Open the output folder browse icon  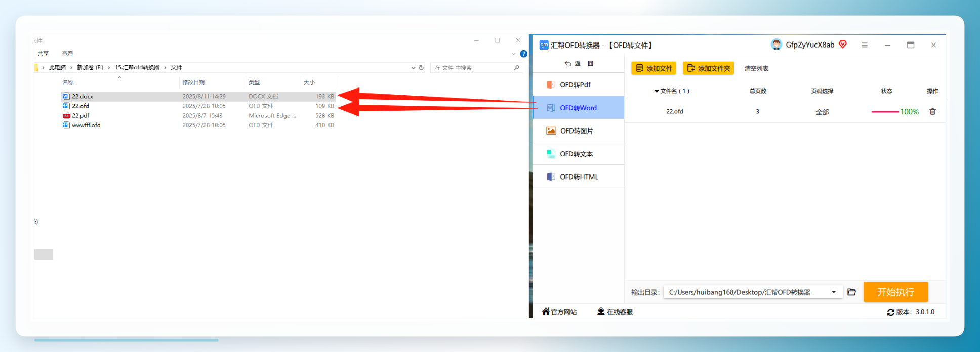[x=851, y=292]
